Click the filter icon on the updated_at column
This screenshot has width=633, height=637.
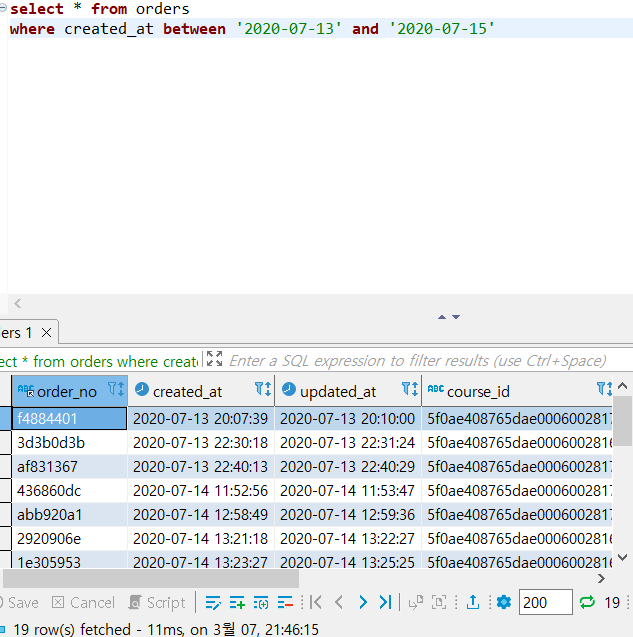click(x=410, y=389)
